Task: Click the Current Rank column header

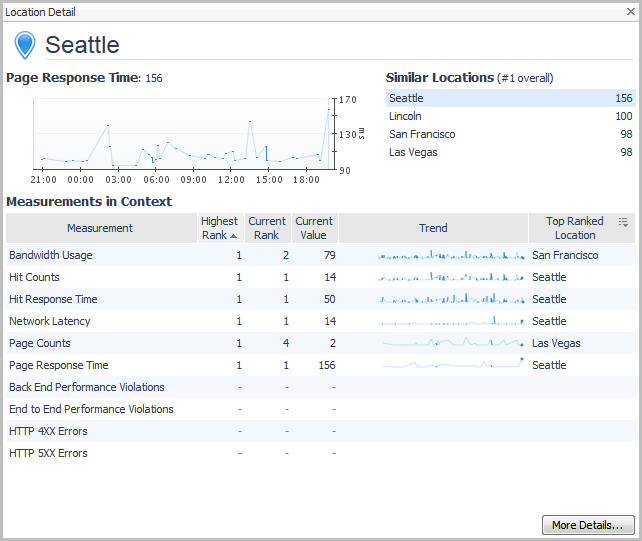Action: [x=267, y=228]
